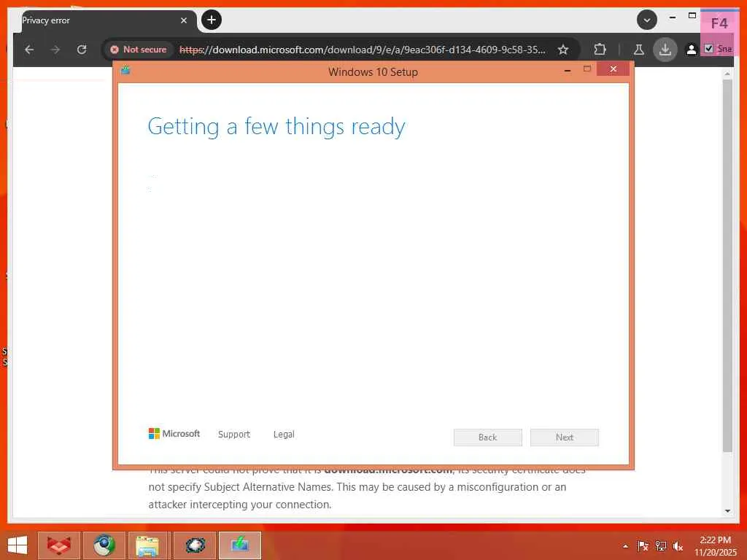
Task: Open the network tray icon
Action: (661, 546)
